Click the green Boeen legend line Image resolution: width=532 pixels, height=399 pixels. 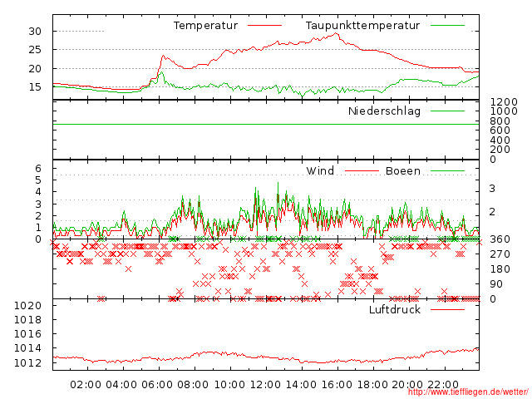click(x=447, y=171)
